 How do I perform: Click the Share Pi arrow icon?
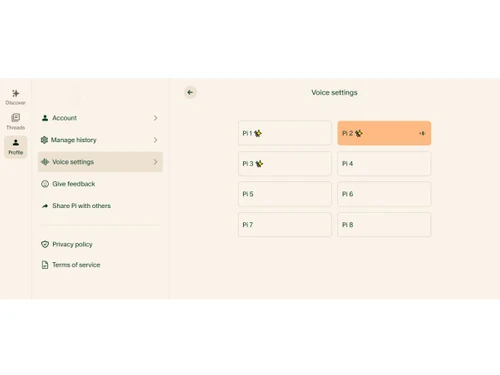click(x=45, y=206)
